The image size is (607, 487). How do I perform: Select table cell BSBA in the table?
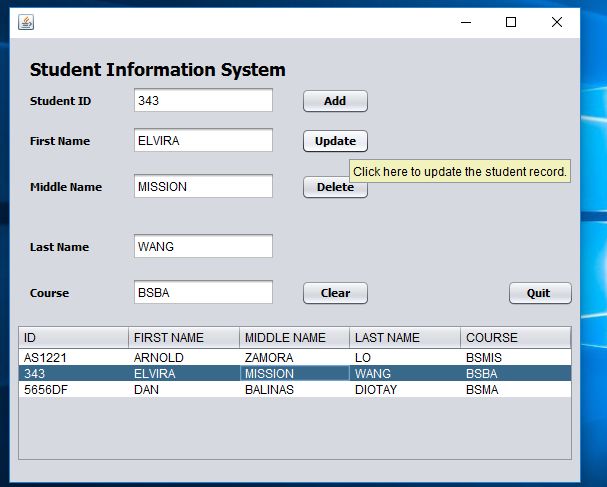(516, 373)
